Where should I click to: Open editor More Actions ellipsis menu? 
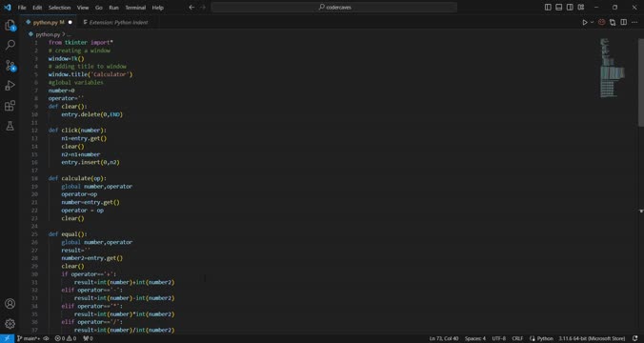tap(634, 22)
